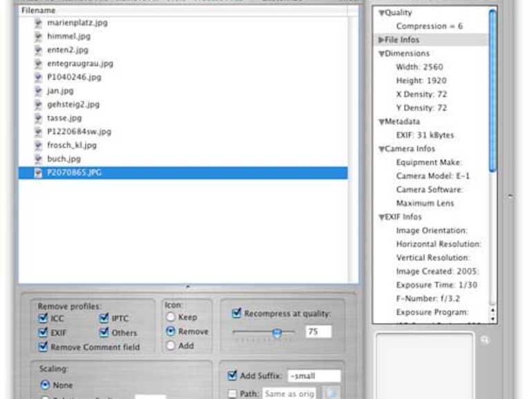Click the file icon next to gehsteig2.jpg
This screenshot has height=399, width=532.
click(x=38, y=104)
